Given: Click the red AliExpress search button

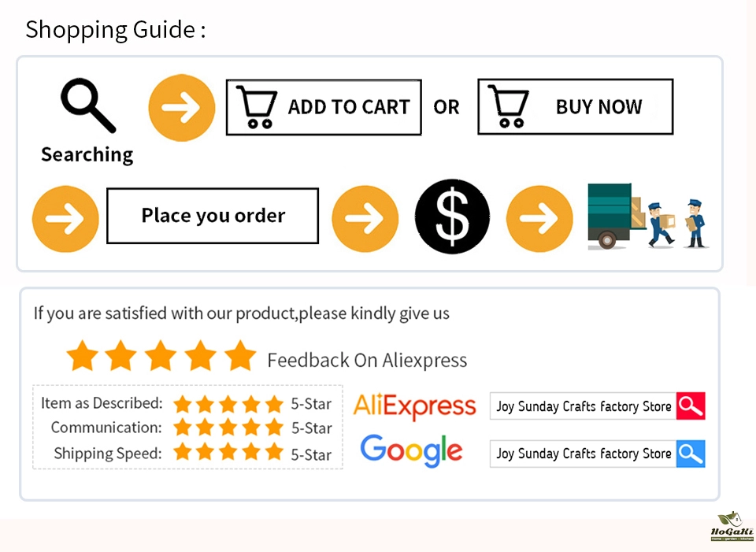Looking at the screenshot, I should pyautogui.click(x=691, y=406).
